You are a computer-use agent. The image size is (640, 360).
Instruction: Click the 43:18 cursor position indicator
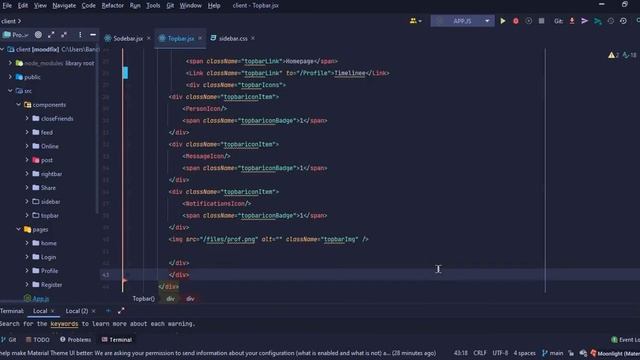(x=461, y=353)
